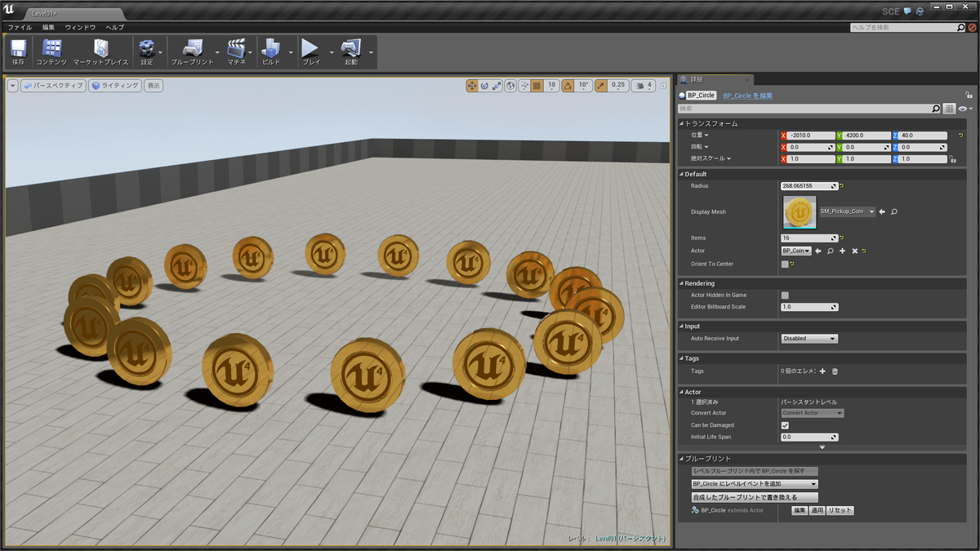980x551 pixels.
Task: Enable Actor Hidden In Game checkbox
Action: click(785, 295)
